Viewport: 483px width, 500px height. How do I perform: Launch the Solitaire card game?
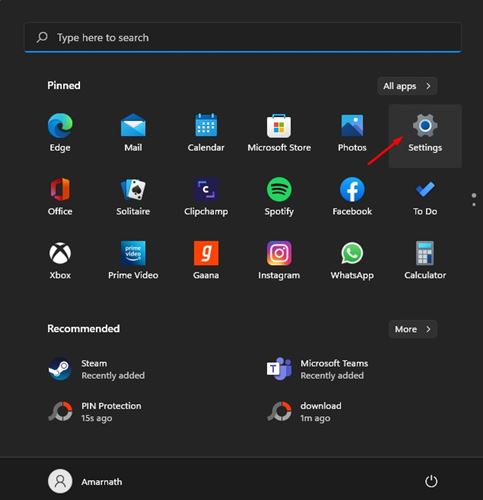(133, 197)
